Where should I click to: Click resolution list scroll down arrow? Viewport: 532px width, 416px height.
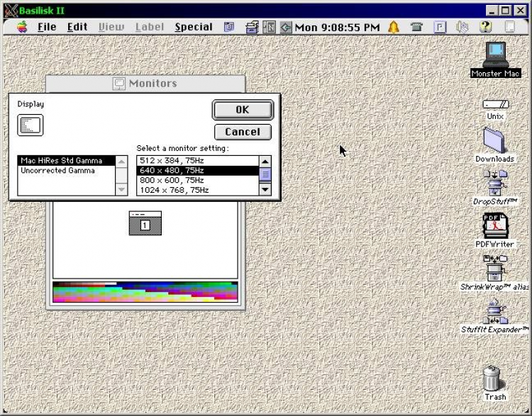coord(265,189)
